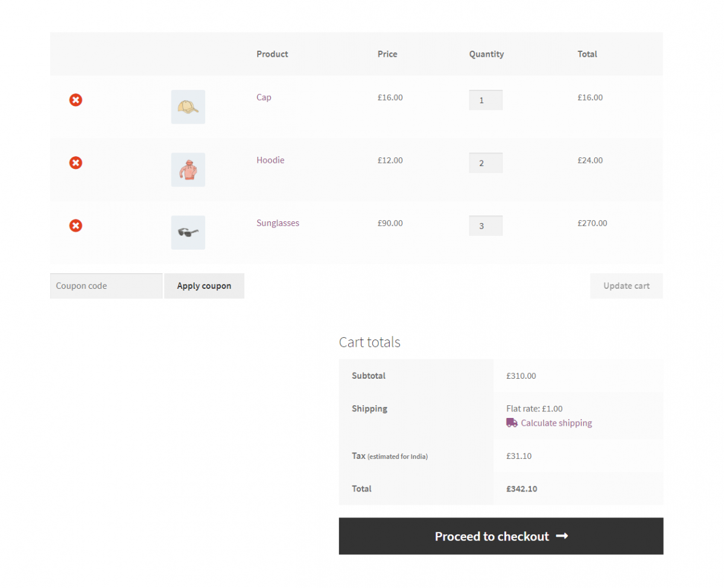Remove the Sunglasses from the cart
The height and width of the screenshot is (588, 724).
[x=75, y=226]
